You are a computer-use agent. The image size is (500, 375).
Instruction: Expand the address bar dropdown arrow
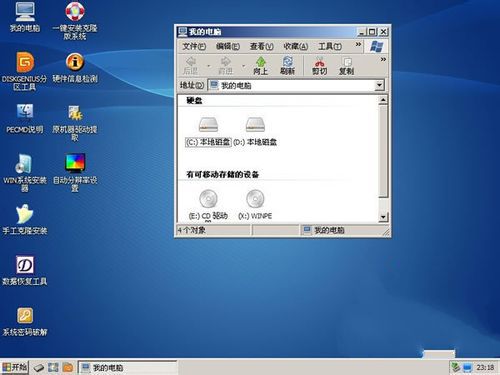pos(379,85)
